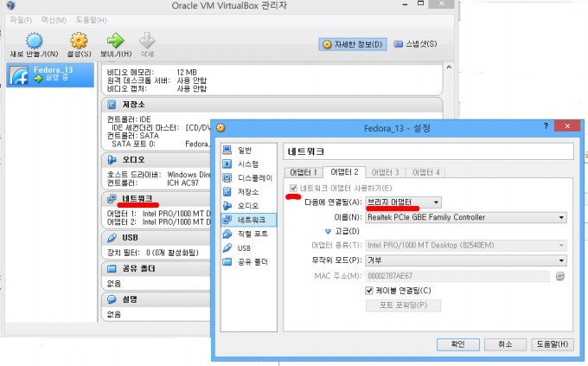Open 디스플레이 settings category
The image size is (588, 366).
(x=253, y=177)
